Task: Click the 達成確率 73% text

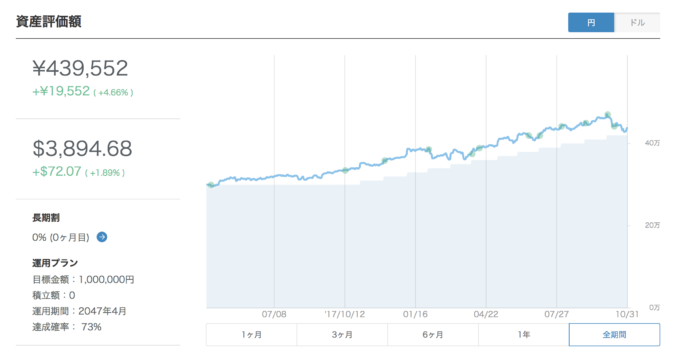Action: tap(67, 327)
